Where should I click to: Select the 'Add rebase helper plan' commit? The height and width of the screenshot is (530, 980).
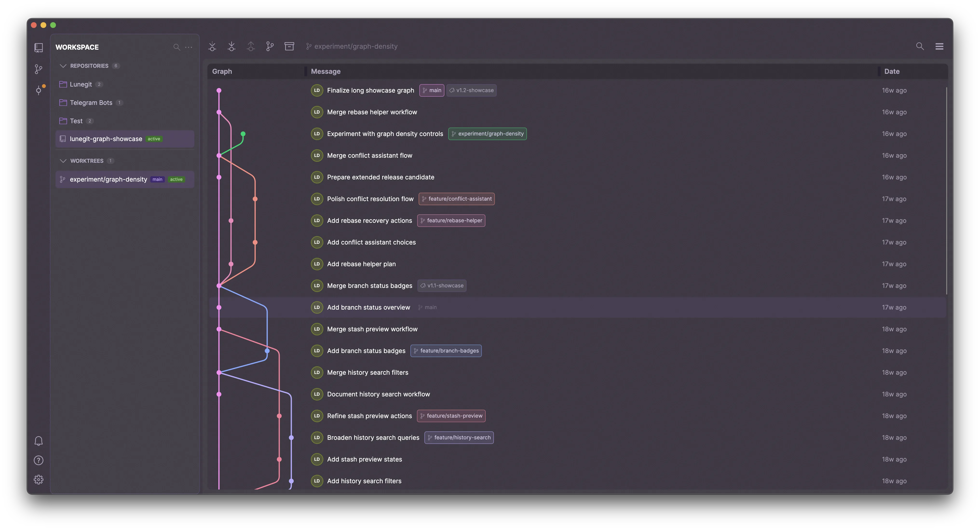578,264
